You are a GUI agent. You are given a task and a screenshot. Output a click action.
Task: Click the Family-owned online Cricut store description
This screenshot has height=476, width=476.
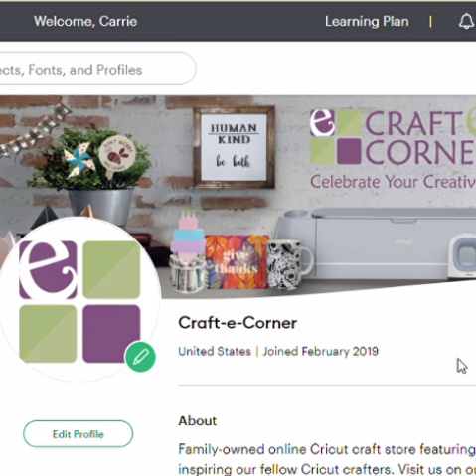327,459
